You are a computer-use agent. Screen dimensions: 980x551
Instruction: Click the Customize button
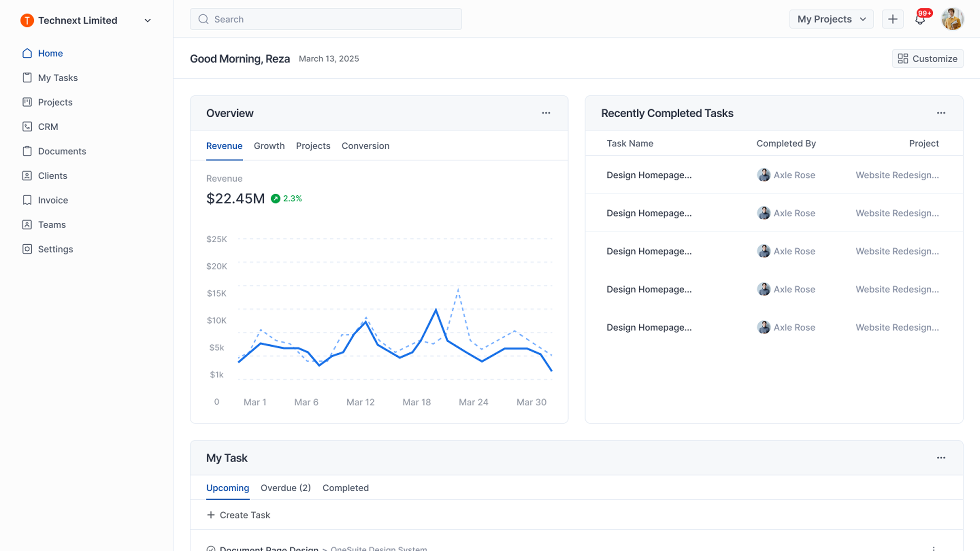coord(927,58)
